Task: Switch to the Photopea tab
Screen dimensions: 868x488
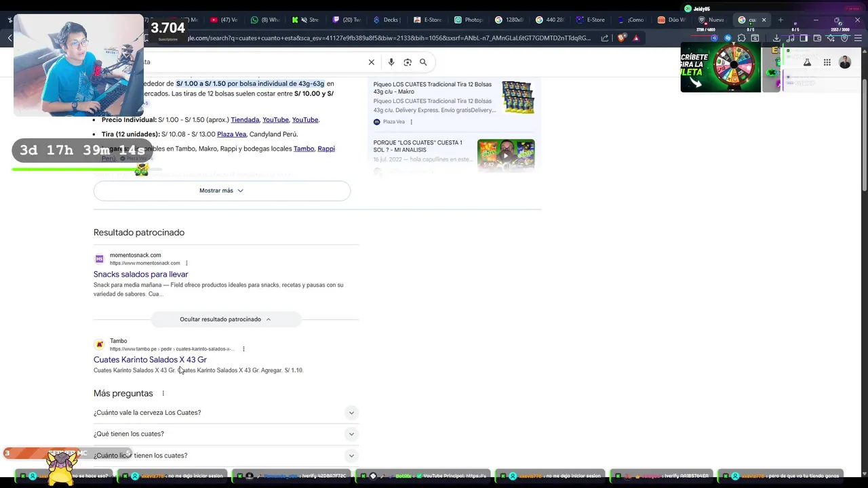Action: tap(469, 20)
